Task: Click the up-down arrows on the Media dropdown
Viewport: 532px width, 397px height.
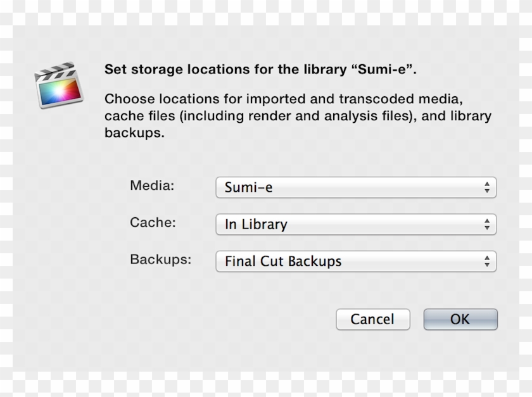Action: point(486,187)
